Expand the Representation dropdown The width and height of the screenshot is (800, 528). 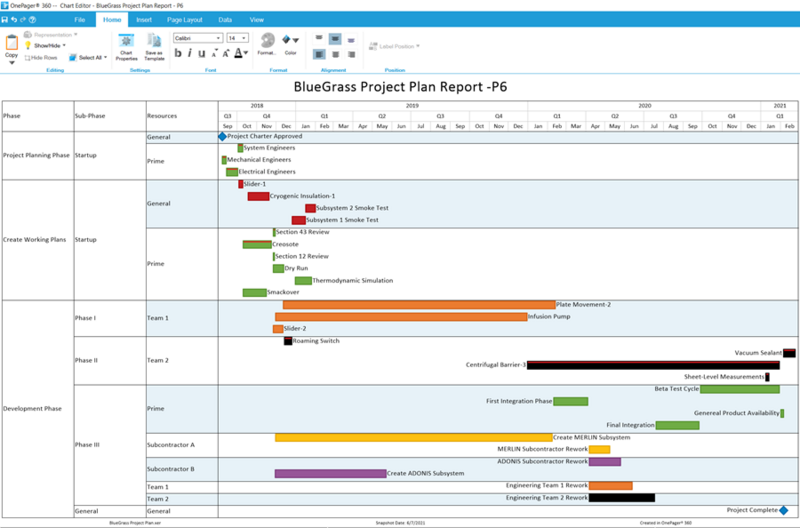click(76, 35)
